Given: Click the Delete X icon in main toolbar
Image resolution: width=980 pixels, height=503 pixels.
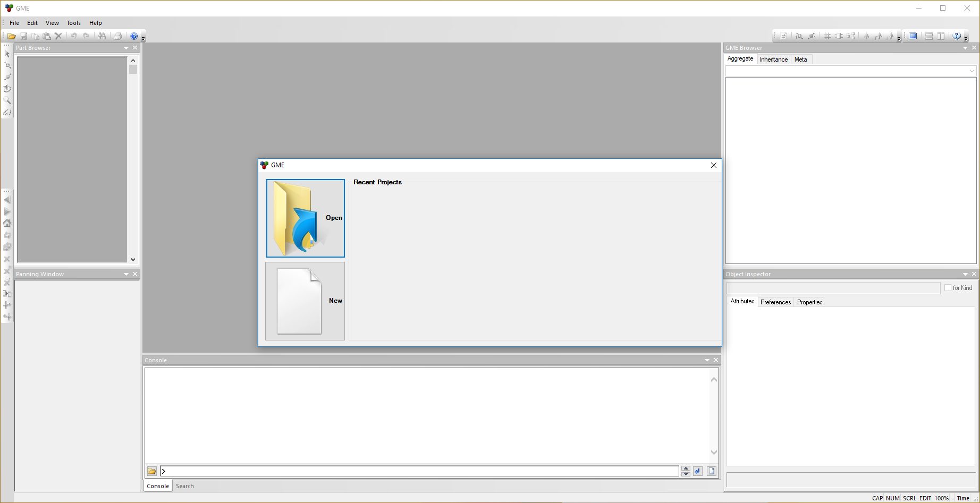Looking at the screenshot, I should (x=58, y=36).
